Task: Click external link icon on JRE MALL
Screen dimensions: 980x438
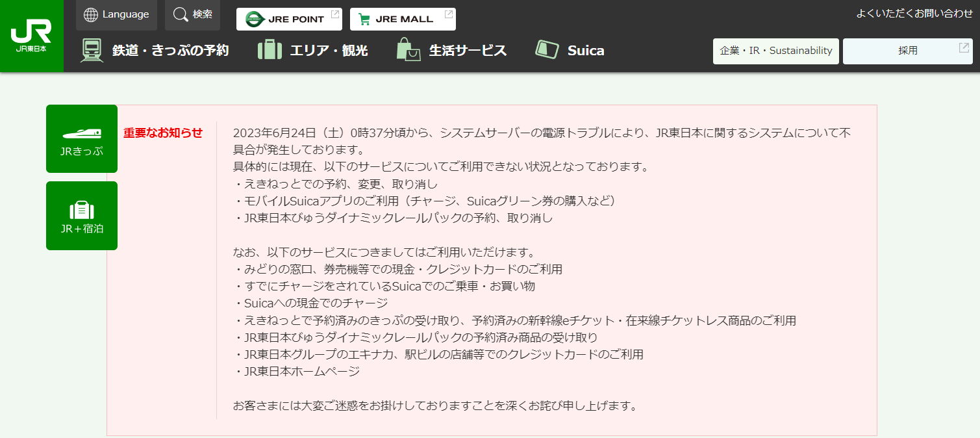Action: pyautogui.click(x=448, y=14)
